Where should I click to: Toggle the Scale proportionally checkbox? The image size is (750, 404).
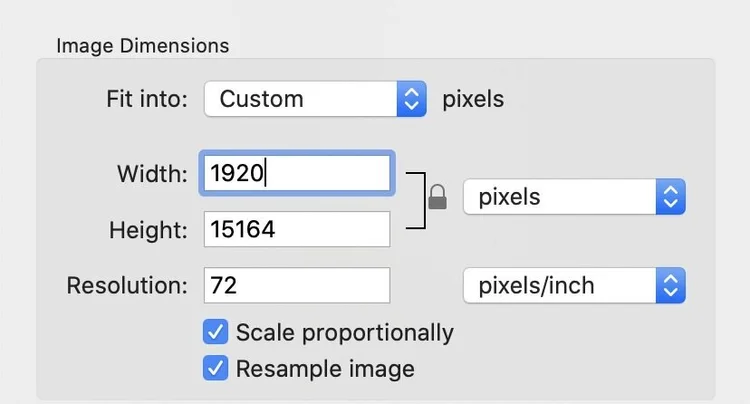(x=215, y=332)
